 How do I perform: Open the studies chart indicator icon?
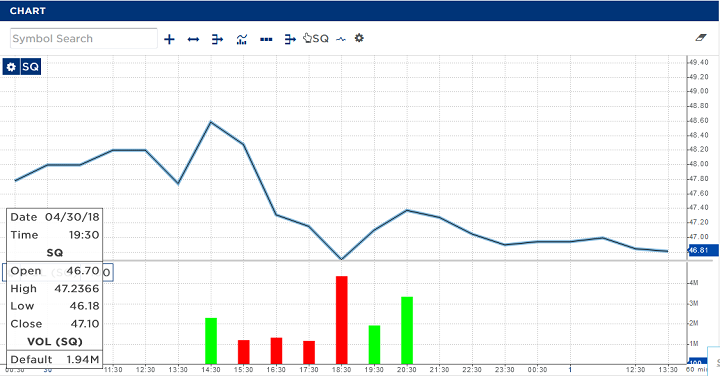242,39
